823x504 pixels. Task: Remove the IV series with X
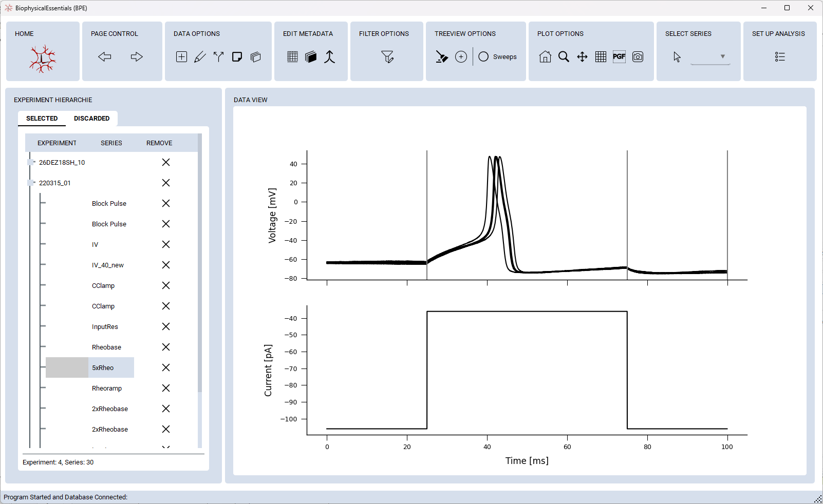pos(166,244)
